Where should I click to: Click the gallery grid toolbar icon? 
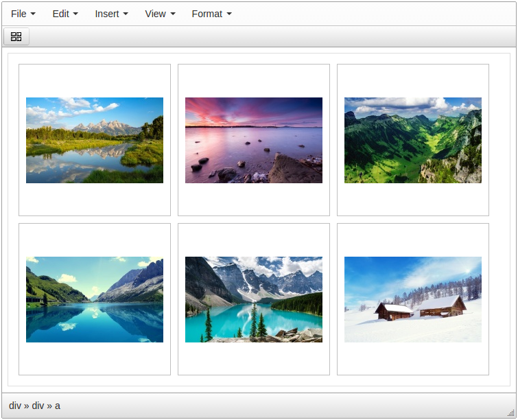click(16, 36)
